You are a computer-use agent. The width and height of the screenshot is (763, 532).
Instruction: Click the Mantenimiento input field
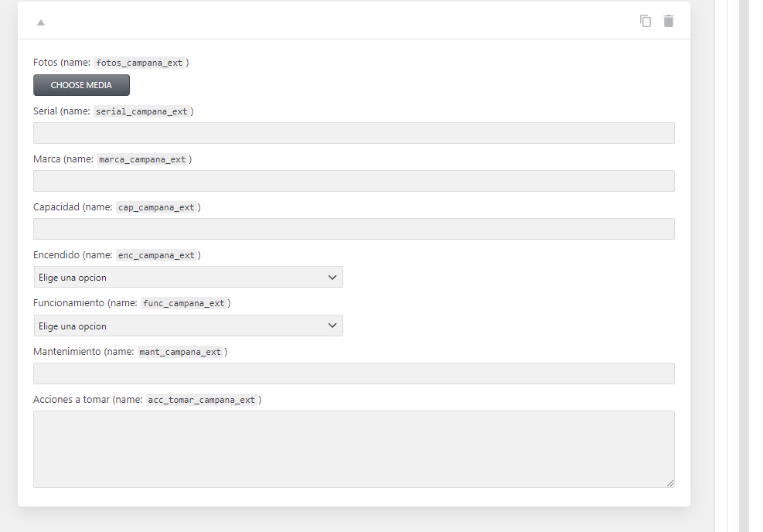pyautogui.click(x=353, y=373)
